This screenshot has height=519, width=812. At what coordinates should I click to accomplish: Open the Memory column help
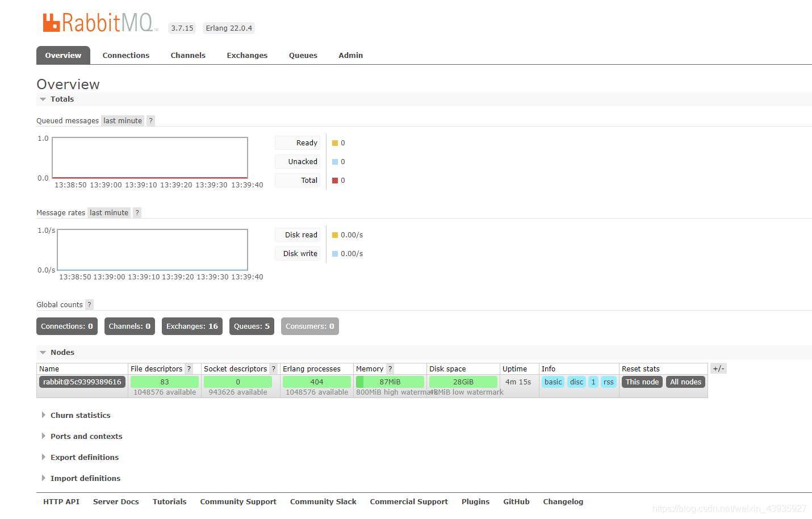(390, 369)
